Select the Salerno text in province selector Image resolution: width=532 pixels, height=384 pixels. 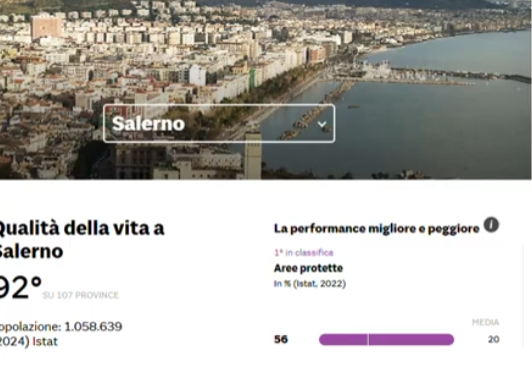tap(148, 123)
